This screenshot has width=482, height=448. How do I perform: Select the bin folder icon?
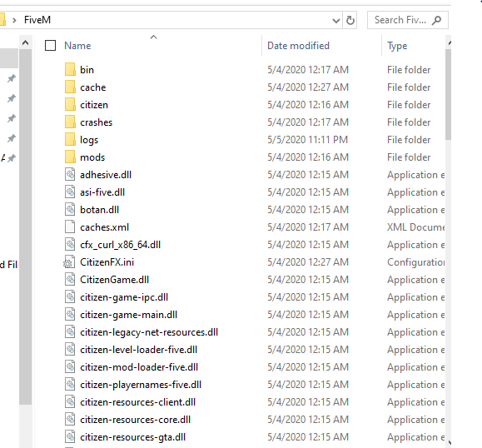[x=70, y=69]
